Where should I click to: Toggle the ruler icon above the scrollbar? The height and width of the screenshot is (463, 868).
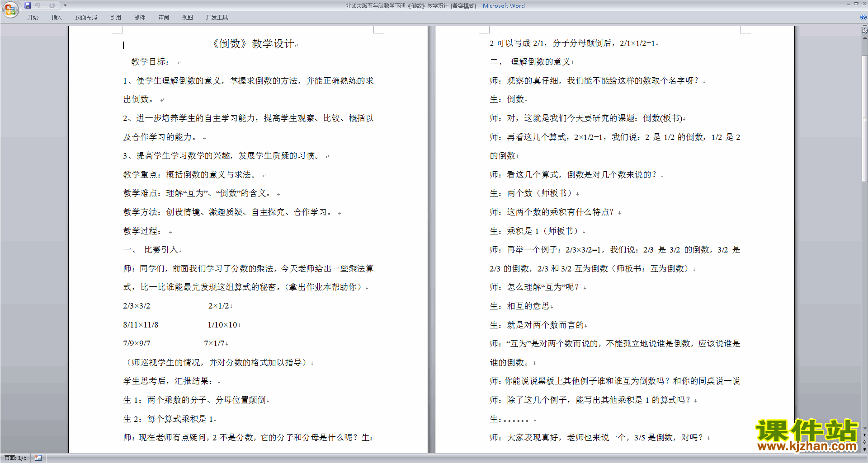pyautogui.click(x=865, y=31)
